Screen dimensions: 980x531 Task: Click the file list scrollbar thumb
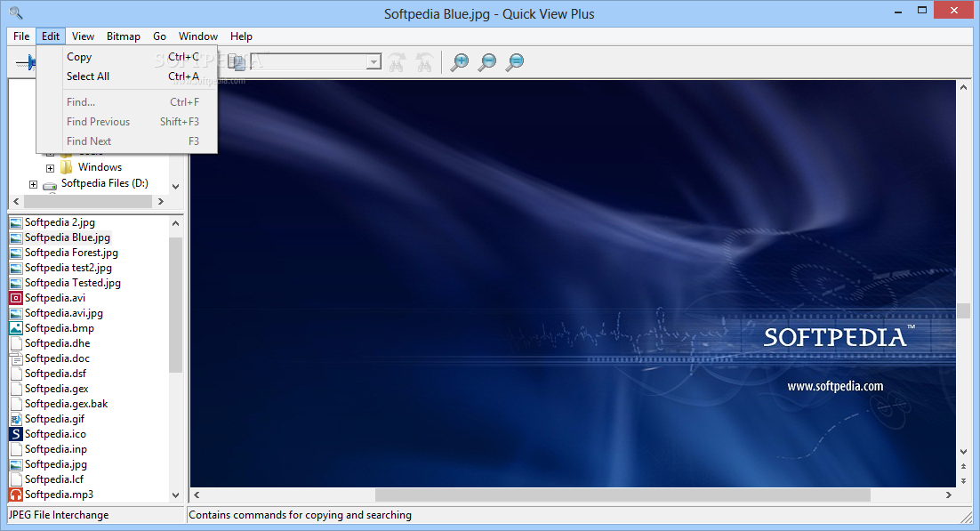tap(175, 304)
